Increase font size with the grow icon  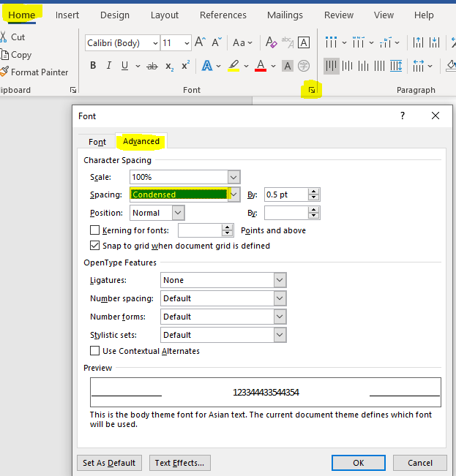click(x=201, y=42)
